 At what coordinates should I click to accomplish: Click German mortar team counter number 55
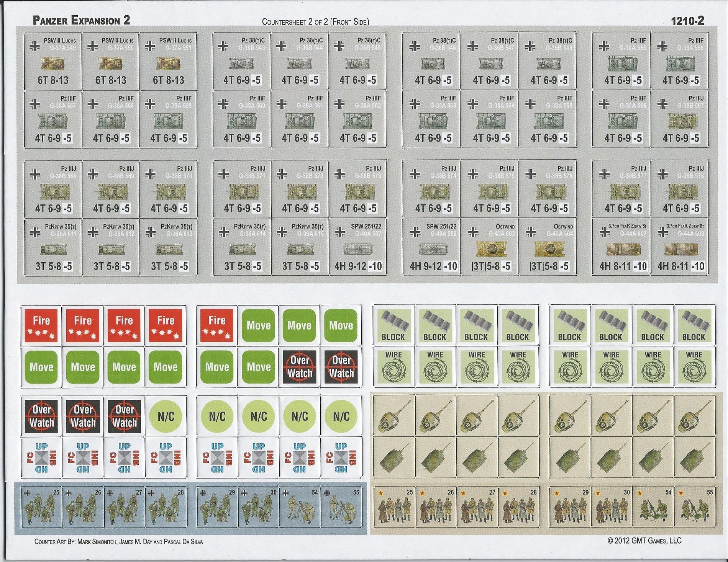pos(341,508)
